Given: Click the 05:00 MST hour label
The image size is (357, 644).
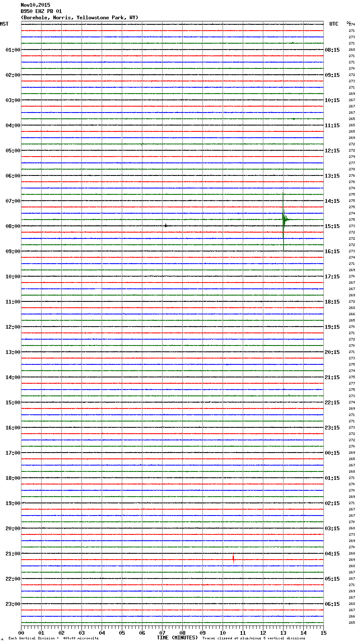Looking at the screenshot, I should [x=13, y=150].
